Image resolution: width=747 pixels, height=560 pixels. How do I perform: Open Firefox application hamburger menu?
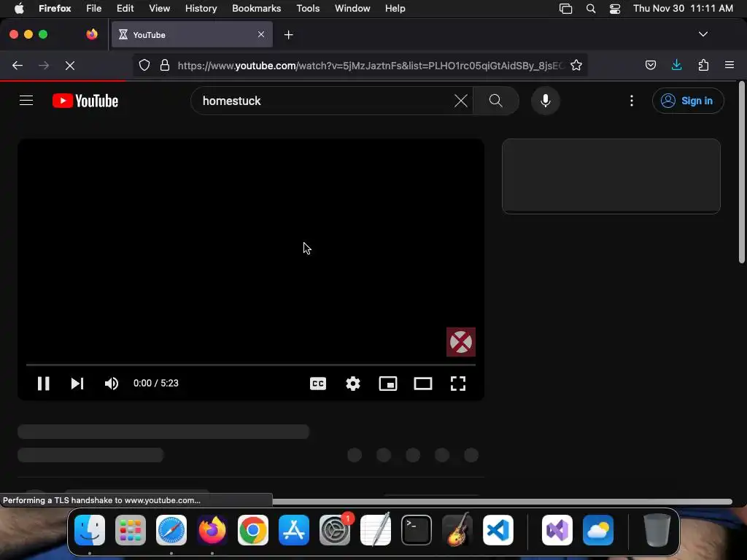point(729,65)
